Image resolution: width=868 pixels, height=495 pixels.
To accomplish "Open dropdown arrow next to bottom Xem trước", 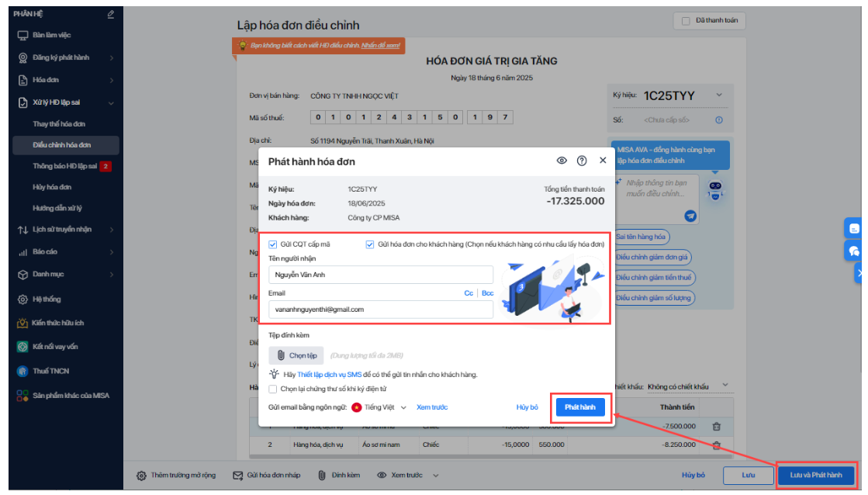I will (x=436, y=476).
